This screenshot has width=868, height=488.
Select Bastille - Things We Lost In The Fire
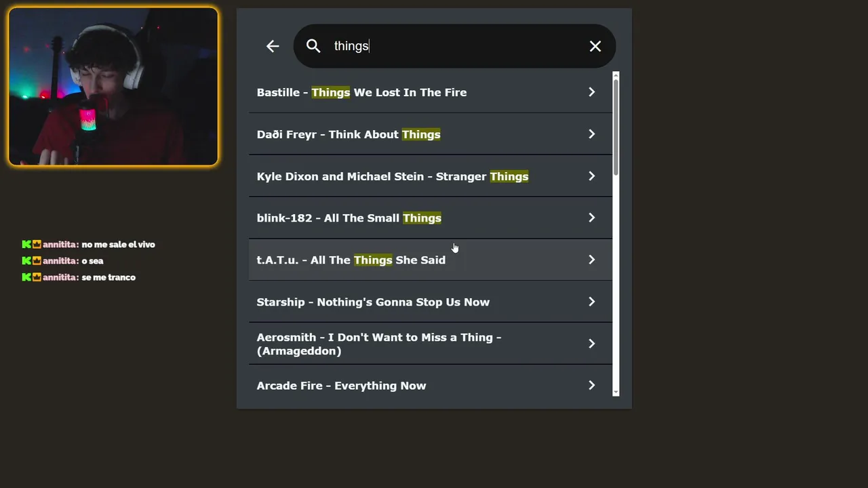361,92
